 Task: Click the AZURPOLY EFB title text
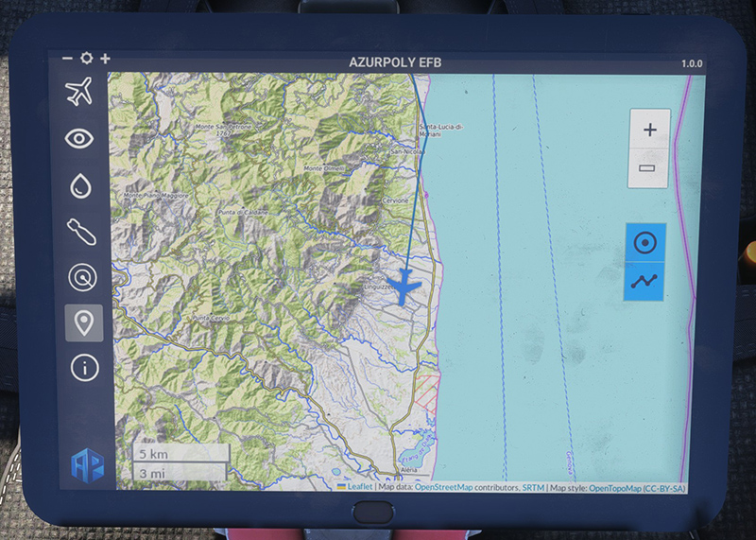(x=395, y=62)
